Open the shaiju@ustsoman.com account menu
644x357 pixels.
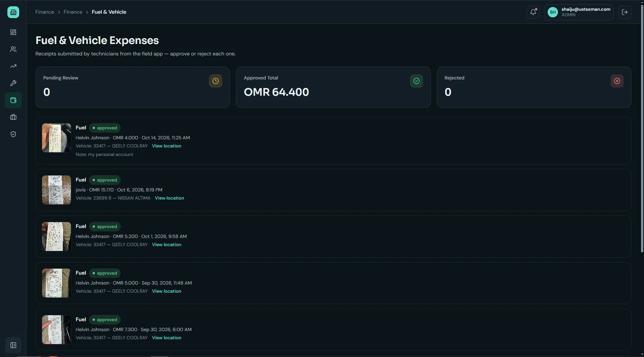579,12
